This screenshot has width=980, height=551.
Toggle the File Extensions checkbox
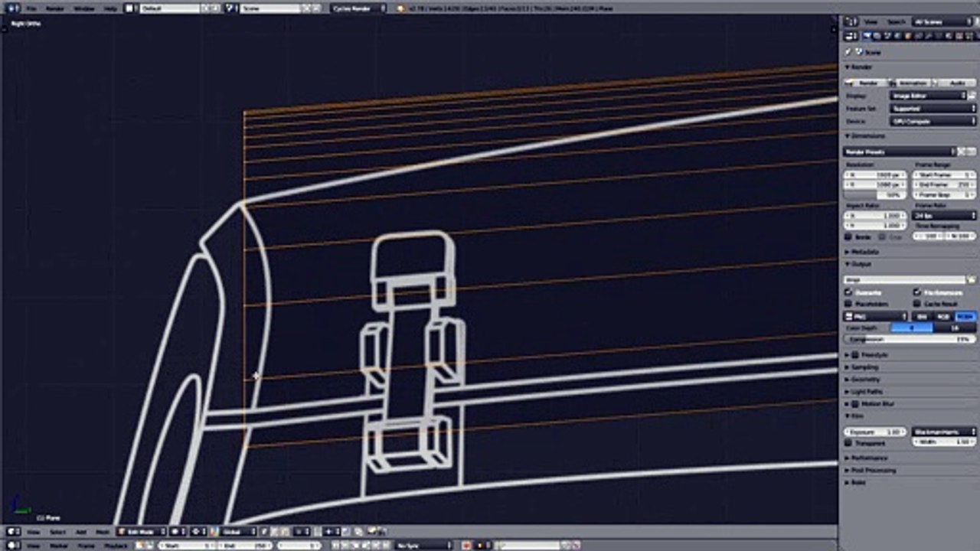916,292
